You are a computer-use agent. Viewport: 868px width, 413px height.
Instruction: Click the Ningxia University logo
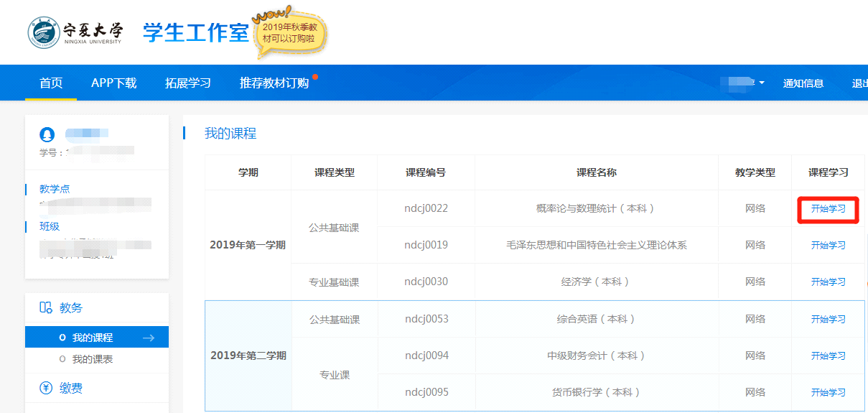point(75,32)
